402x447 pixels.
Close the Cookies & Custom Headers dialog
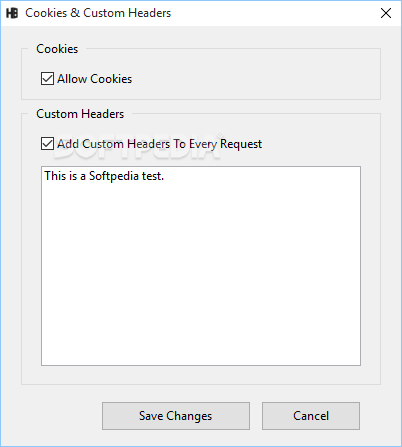point(386,13)
